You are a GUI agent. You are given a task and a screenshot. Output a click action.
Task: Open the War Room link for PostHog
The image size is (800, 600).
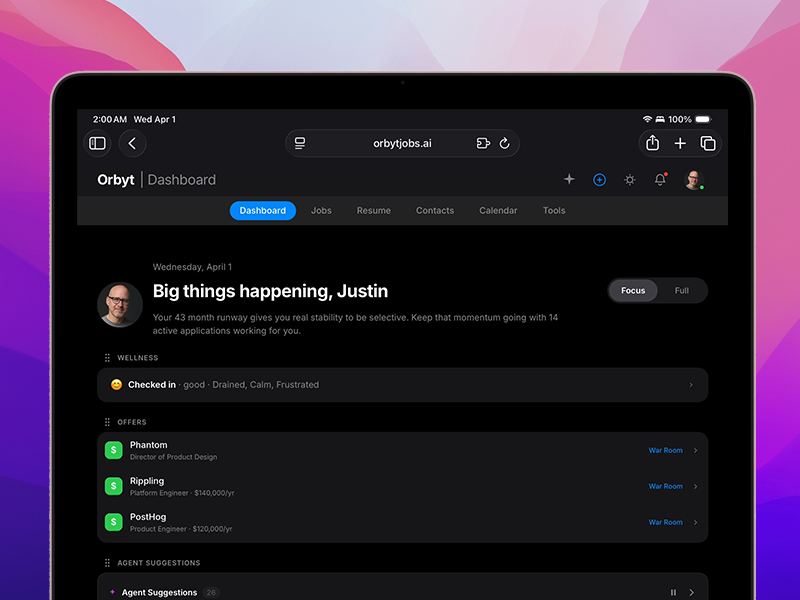665,522
